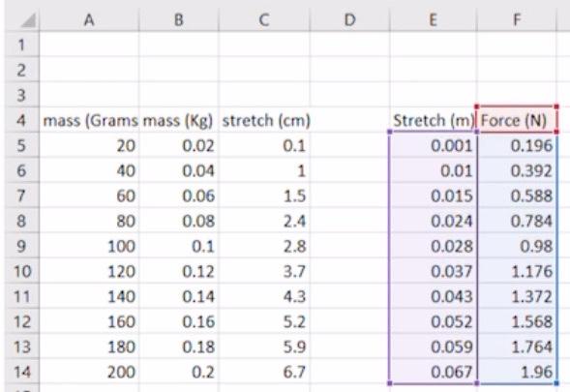This screenshot has width=570, height=392.
Task: Select row 4 header
Action: (x=21, y=120)
